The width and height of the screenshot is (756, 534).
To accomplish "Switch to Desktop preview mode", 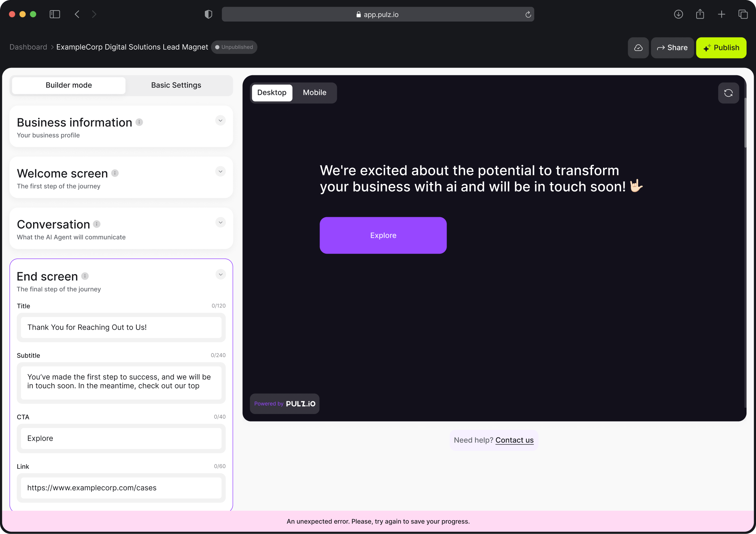I will click(271, 93).
